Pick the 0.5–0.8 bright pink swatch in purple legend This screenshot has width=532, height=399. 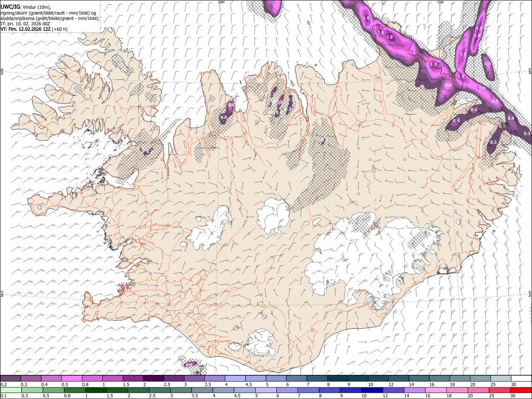tap(72, 379)
